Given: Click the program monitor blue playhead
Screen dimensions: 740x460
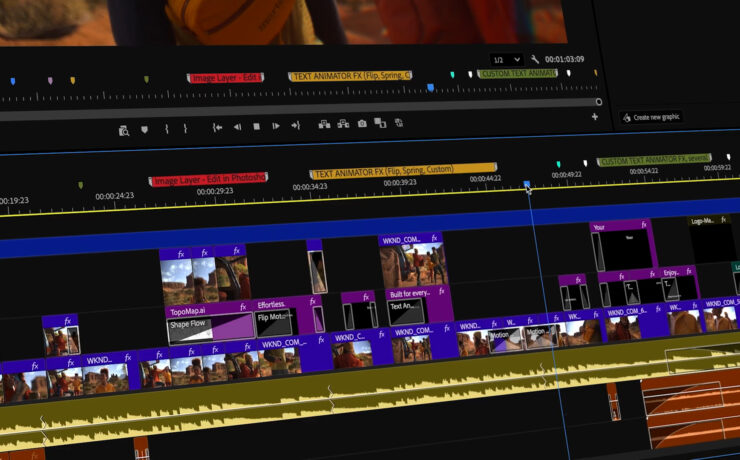Looking at the screenshot, I should pyautogui.click(x=430, y=87).
